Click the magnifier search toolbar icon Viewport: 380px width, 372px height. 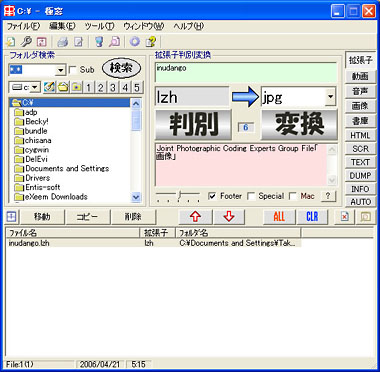(x=26, y=42)
